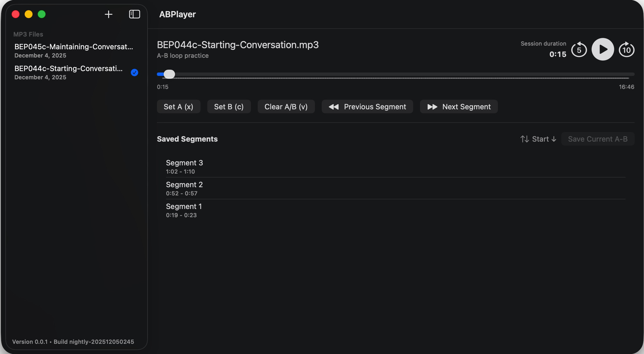Screen dimensions: 644x354
Task: Open BEP045c-Maintaining-Conversation in the sidebar
Action: (x=74, y=50)
